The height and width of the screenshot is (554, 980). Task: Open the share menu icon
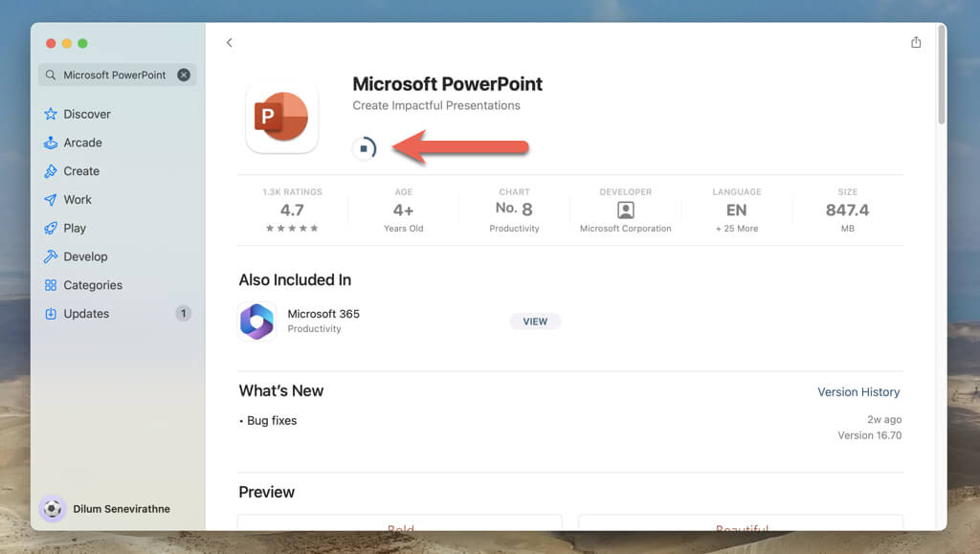[x=916, y=42]
